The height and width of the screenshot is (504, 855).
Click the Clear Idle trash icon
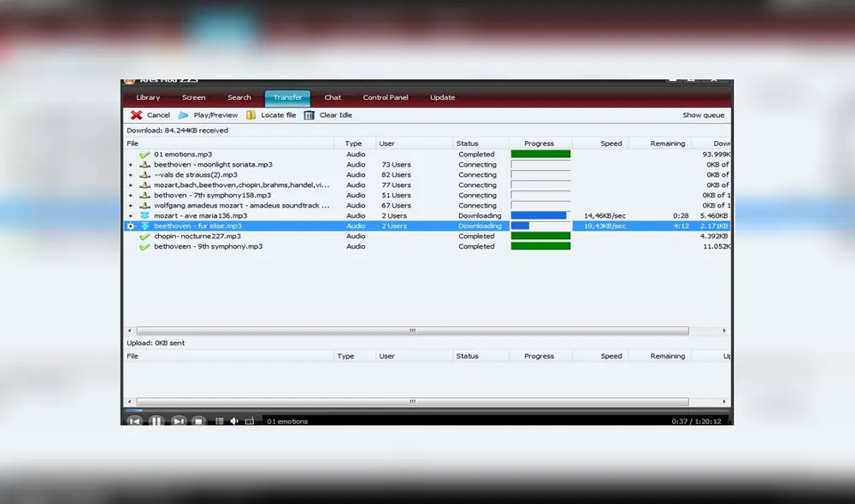click(310, 115)
